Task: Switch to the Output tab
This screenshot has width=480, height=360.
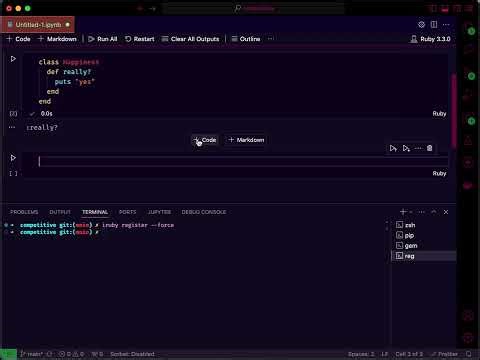Action: point(60,212)
